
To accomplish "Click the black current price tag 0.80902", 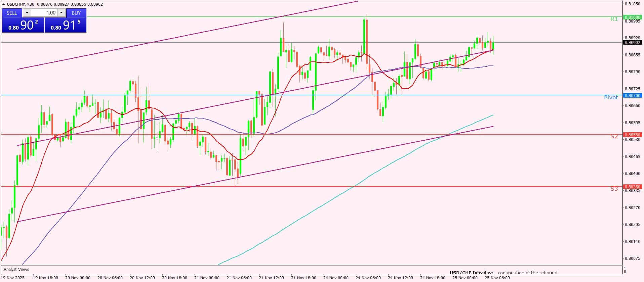I will [632, 42].
